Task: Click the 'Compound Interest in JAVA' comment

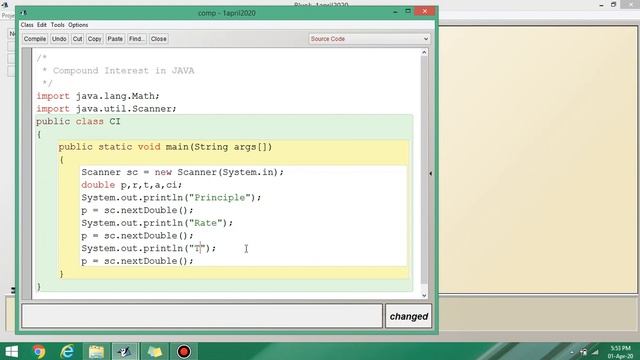Action: [124, 71]
